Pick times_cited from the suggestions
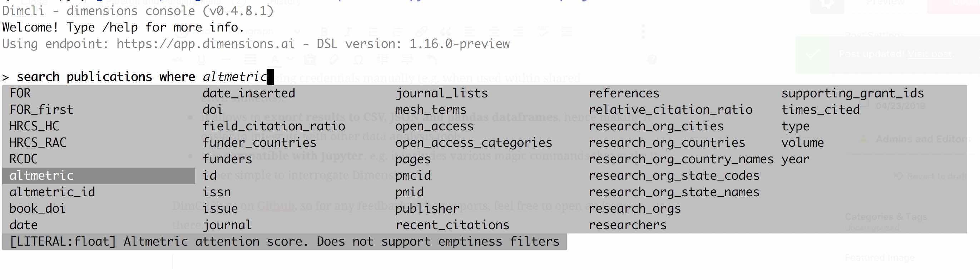 pos(821,110)
